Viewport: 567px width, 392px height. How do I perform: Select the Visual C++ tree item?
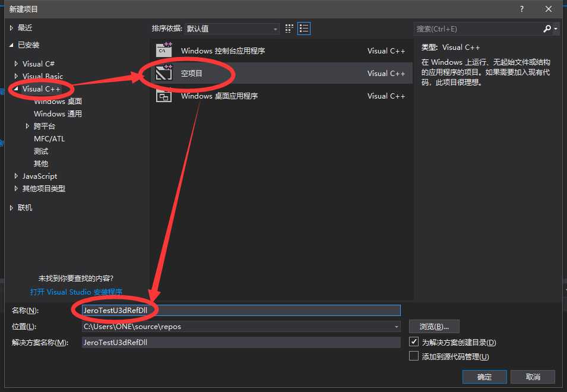(x=41, y=88)
